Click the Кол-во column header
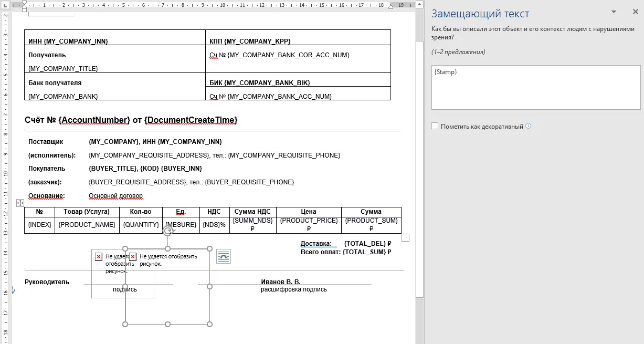Viewport: 644px width, 344px height. pyautogui.click(x=141, y=212)
